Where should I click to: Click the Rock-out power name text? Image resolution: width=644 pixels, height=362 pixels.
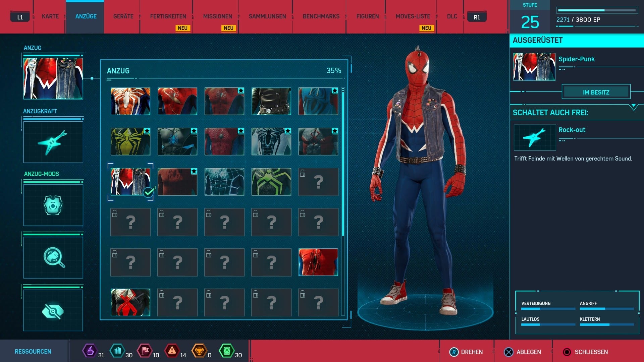pos(572,130)
